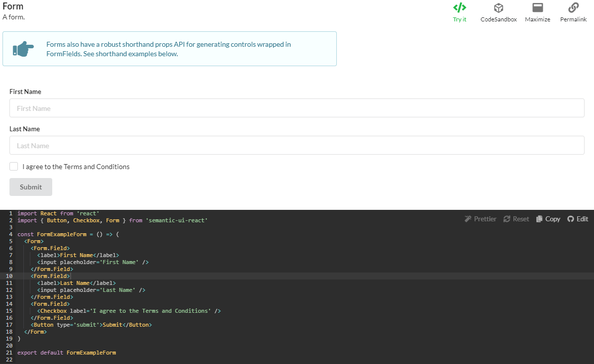
Task: Focus the Last Name input field
Action: 297,145
